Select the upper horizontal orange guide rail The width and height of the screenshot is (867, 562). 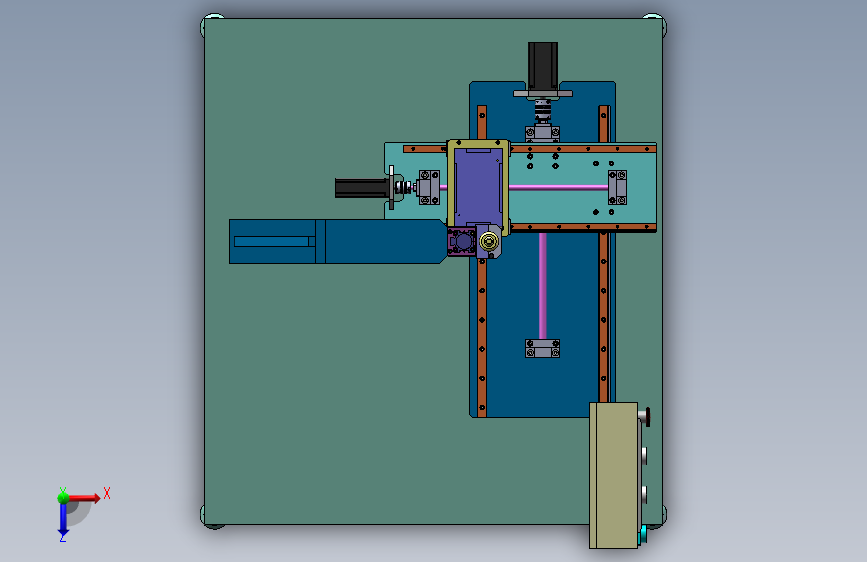(x=583, y=149)
